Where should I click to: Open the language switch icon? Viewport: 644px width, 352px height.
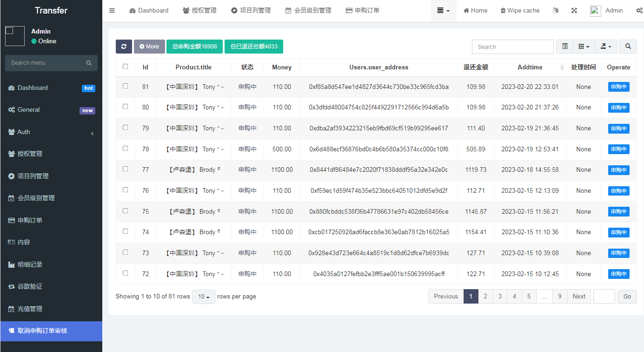[x=556, y=10]
